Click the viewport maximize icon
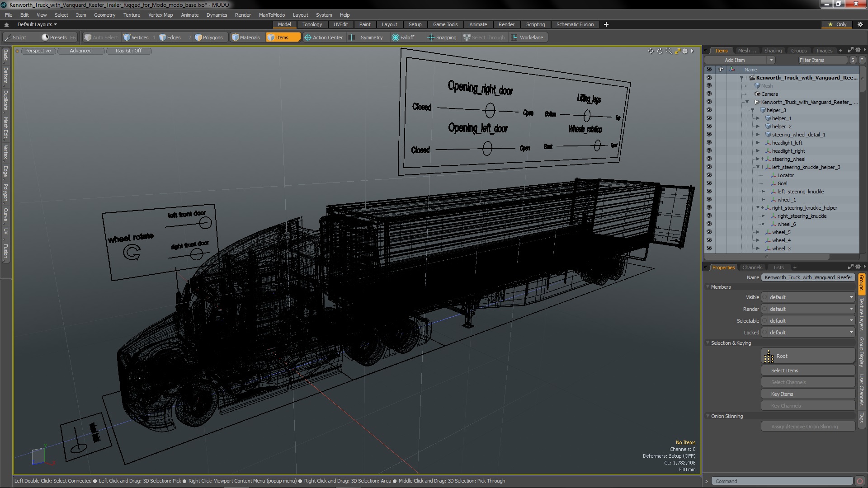 coord(677,51)
